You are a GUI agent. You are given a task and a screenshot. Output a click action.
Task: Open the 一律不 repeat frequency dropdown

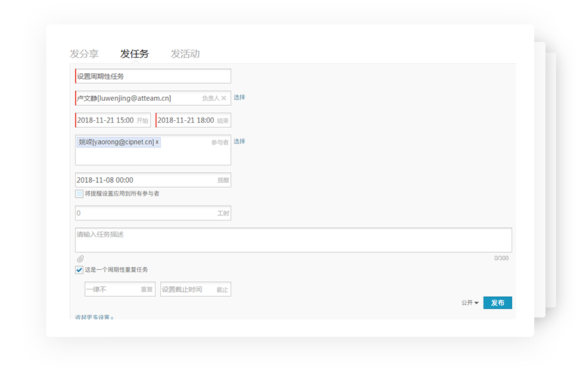pyautogui.click(x=119, y=289)
